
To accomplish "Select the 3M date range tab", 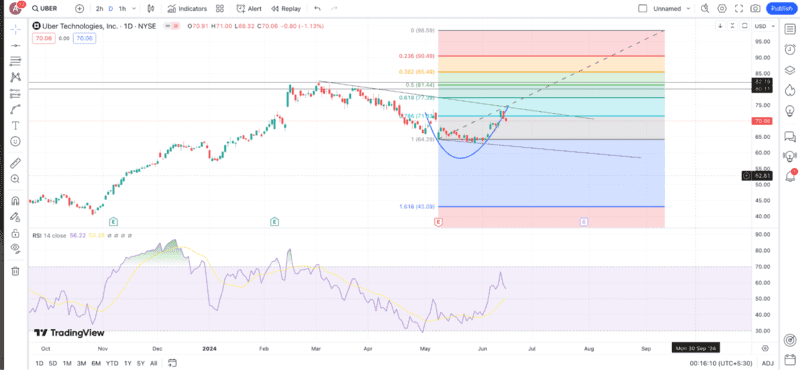I will coord(81,363).
